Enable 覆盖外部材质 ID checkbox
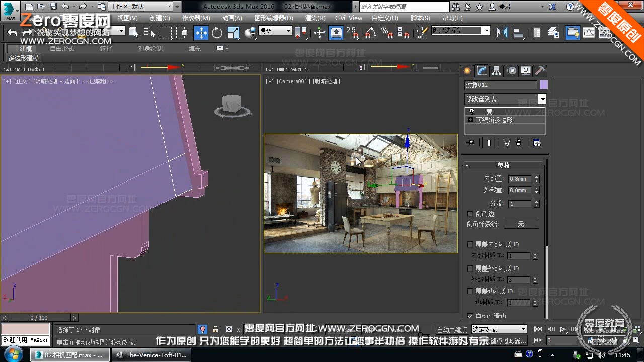The width and height of the screenshot is (644, 362). [470, 268]
